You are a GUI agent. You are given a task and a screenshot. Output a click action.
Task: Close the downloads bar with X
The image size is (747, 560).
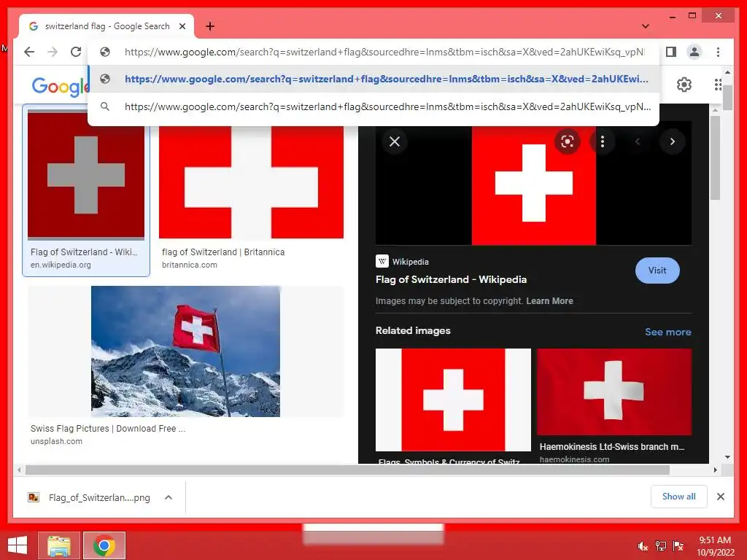coord(720,497)
